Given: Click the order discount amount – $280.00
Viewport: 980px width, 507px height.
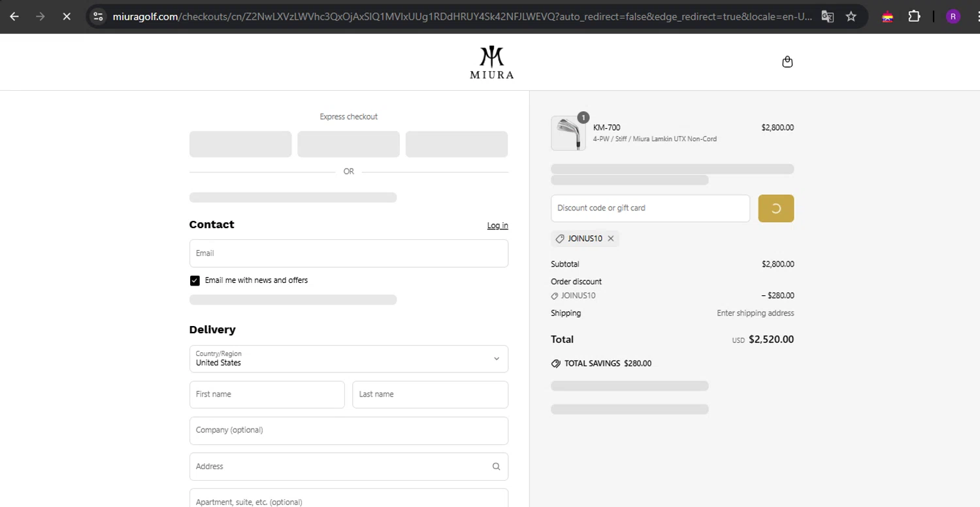Looking at the screenshot, I should click(x=777, y=295).
